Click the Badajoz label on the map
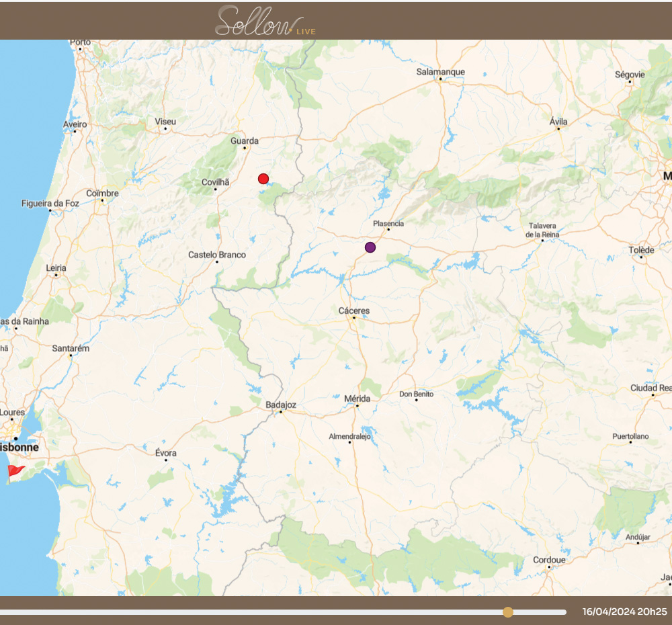Screen dimensions: 672x625 click(x=281, y=405)
